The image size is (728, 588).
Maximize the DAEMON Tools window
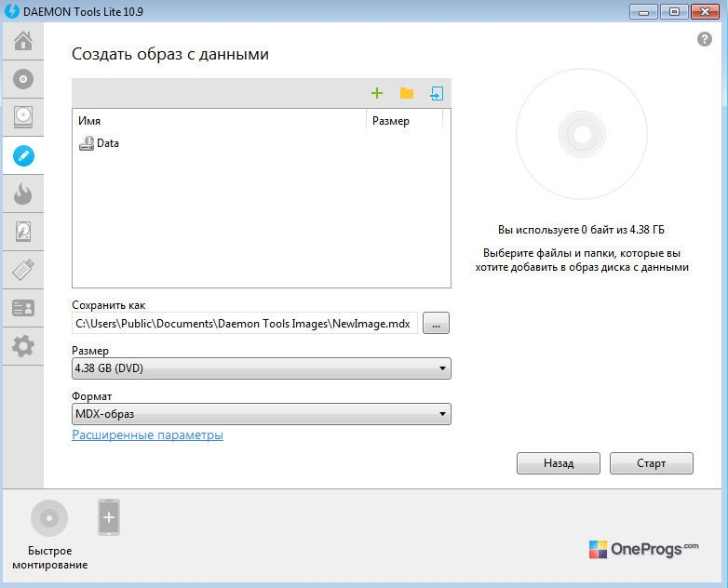click(x=674, y=11)
